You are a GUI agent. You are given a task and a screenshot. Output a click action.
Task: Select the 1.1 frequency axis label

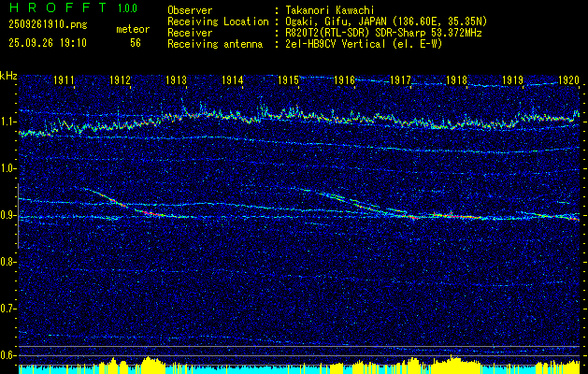pyautogui.click(x=8, y=122)
